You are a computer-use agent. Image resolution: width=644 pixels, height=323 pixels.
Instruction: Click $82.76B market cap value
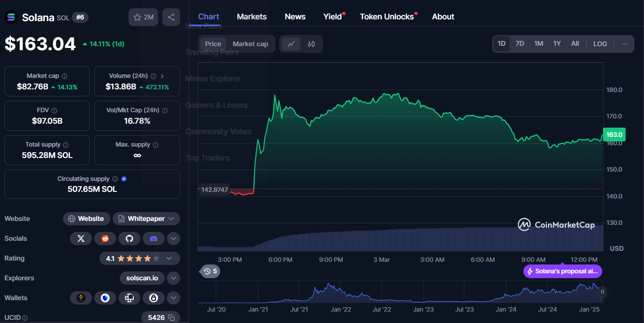click(x=33, y=87)
